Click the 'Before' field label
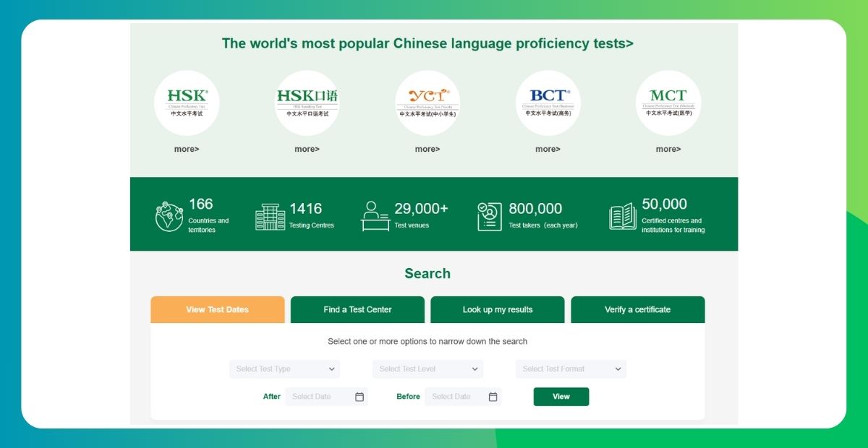Image resolution: width=868 pixels, height=448 pixels. pyautogui.click(x=408, y=397)
